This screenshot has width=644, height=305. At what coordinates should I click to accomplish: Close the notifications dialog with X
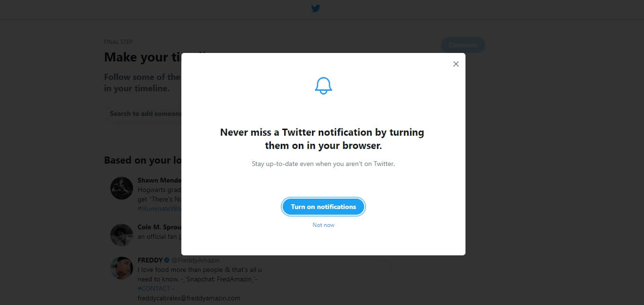[456, 64]
